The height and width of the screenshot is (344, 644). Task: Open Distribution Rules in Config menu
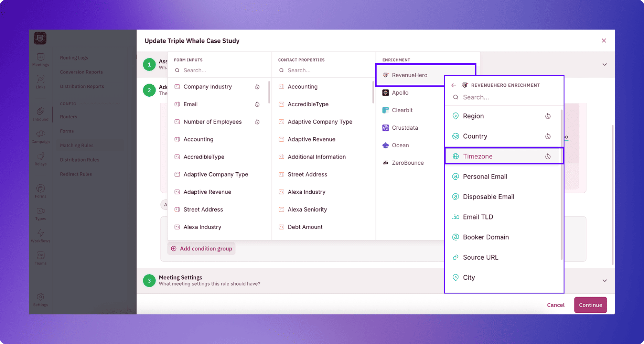(x=79, y=160)
